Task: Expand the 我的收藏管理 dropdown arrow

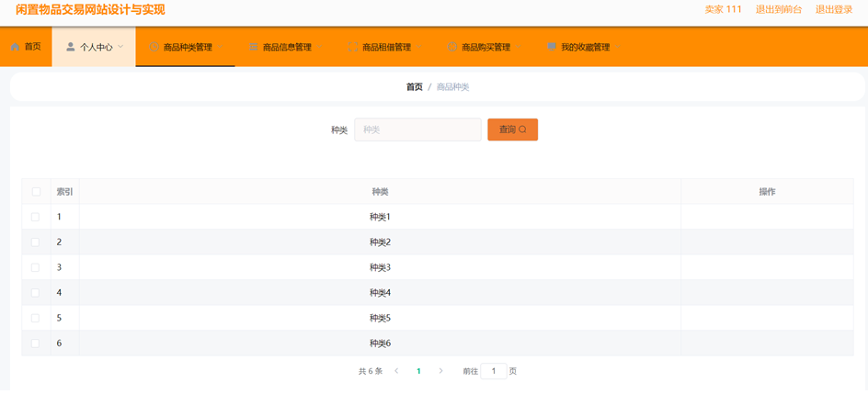Action: click(x=618, y=47)
